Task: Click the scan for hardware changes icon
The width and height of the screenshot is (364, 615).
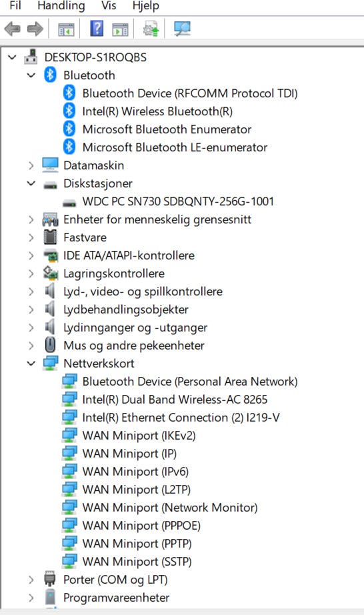Action: pyautogui.click(x=182, y=29)
